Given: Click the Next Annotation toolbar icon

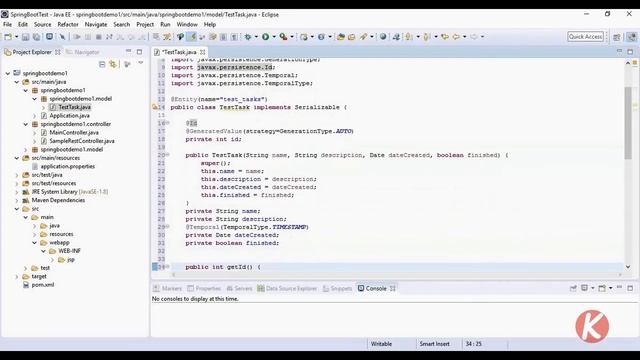Looking at the screenshot, I should click(x=409, y=37).
